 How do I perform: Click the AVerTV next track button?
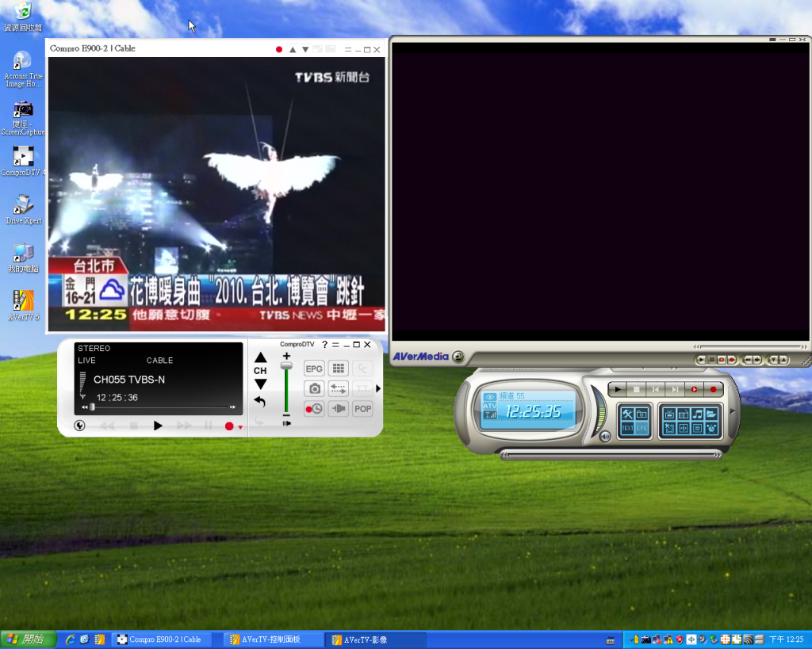(675, 389)
